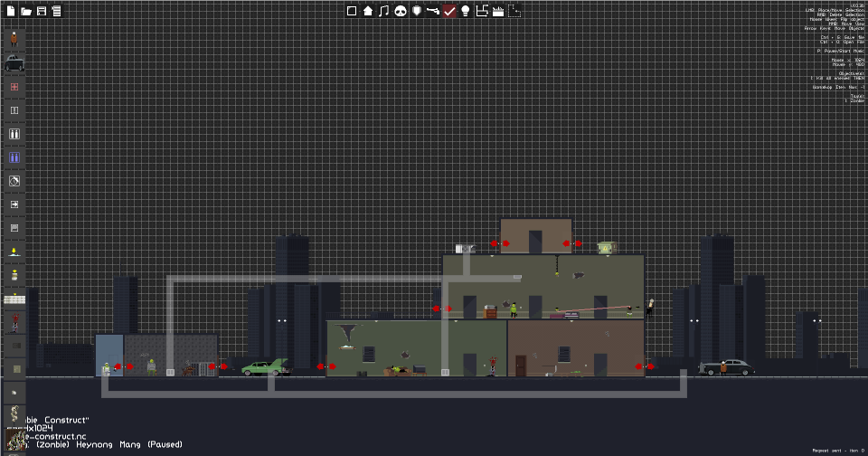Pick the olive crate palette item
This screenshot has height=456, width=868.
pos(14,369)
